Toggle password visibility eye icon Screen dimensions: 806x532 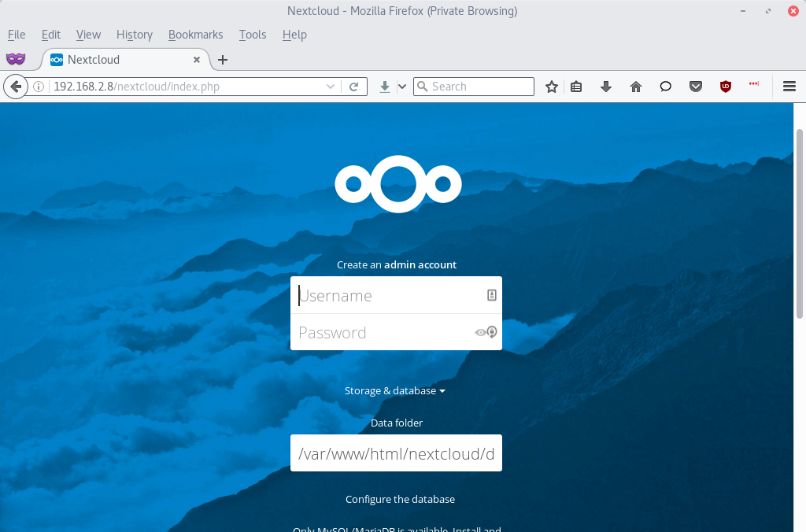[480, 333]
